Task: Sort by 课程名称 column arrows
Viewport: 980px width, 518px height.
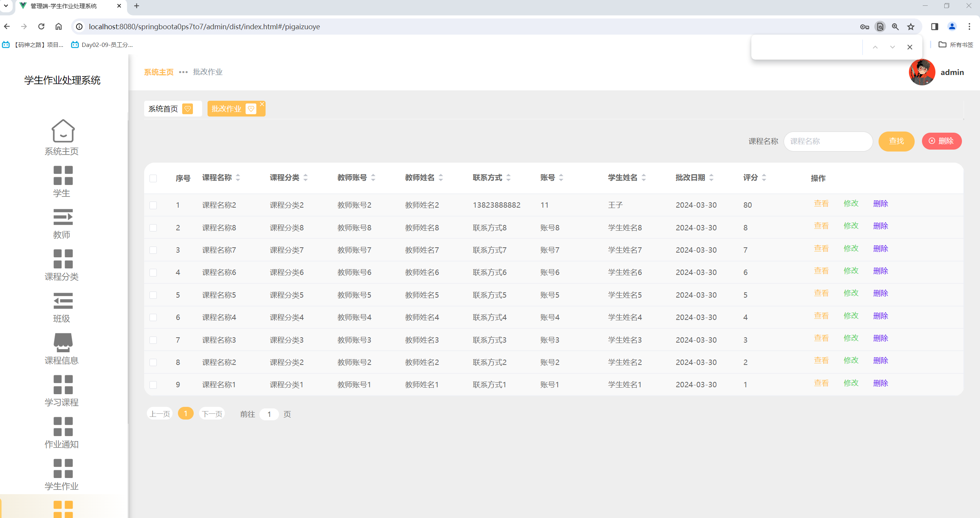Action: (238, 178)
